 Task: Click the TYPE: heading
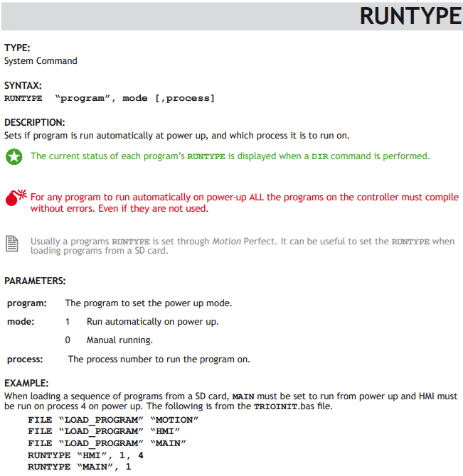point(17,48)
